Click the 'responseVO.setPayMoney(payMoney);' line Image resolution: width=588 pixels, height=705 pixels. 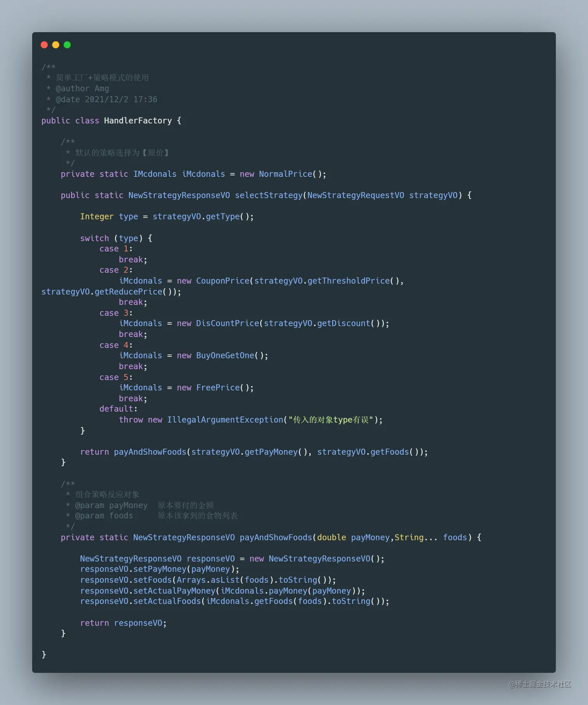tap(160, 569)
